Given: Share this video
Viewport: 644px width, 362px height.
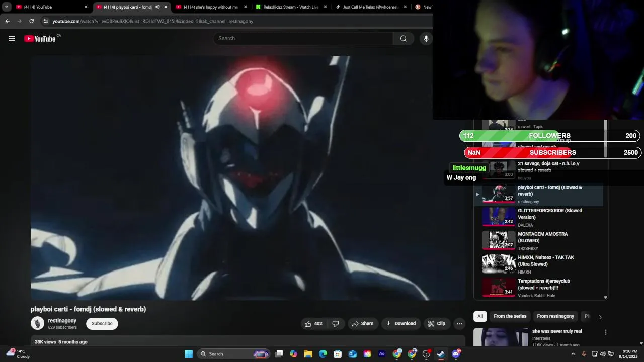Looking at the screenshot, I should tap(362, 324).
